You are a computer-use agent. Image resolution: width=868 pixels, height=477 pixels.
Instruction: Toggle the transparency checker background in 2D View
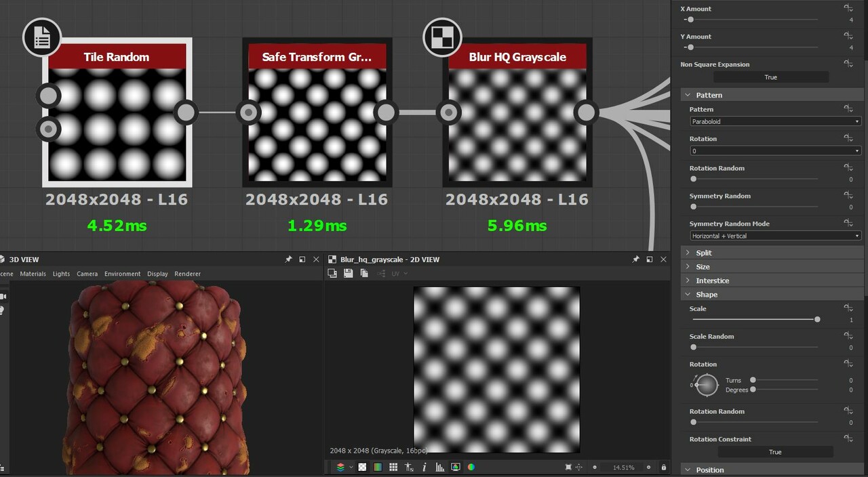[x=363, y=467]
